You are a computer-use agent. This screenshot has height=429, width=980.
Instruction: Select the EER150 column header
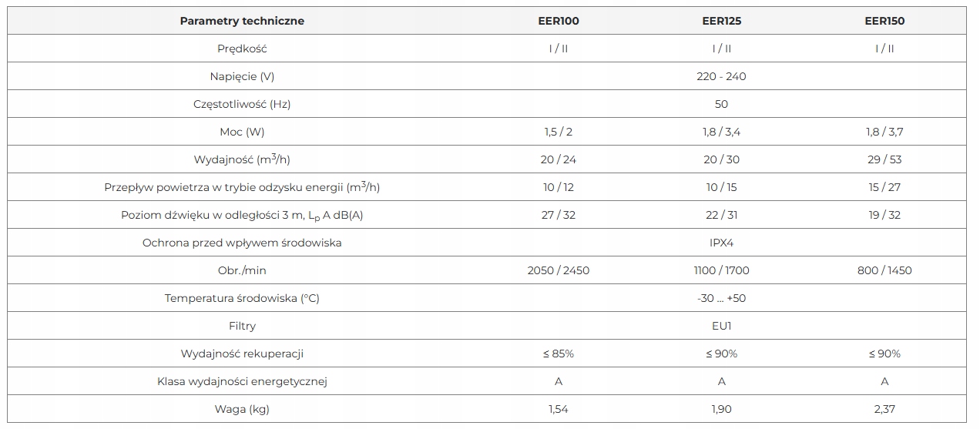[x=884, y=21]
